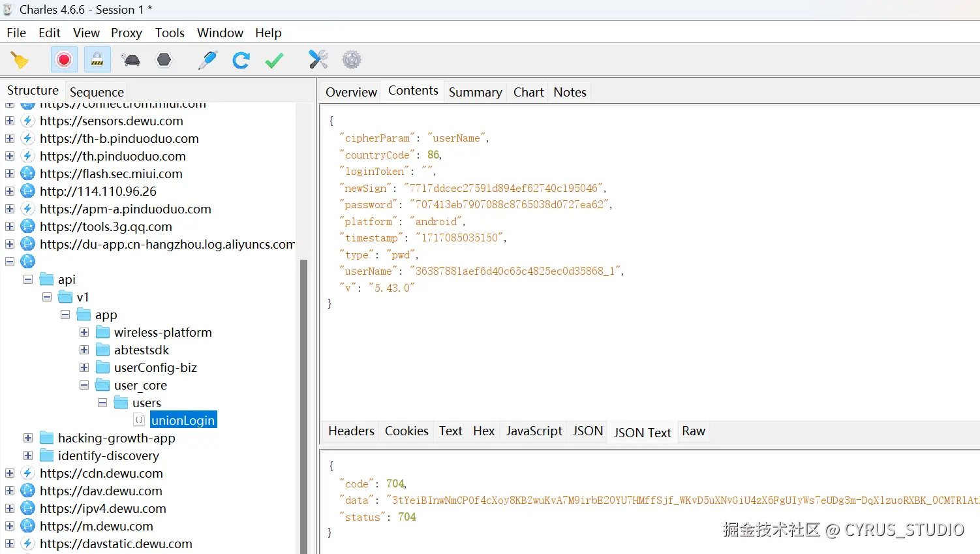Switch to Raw view
This screenshot has width=980, height=554.
point(694,431)
